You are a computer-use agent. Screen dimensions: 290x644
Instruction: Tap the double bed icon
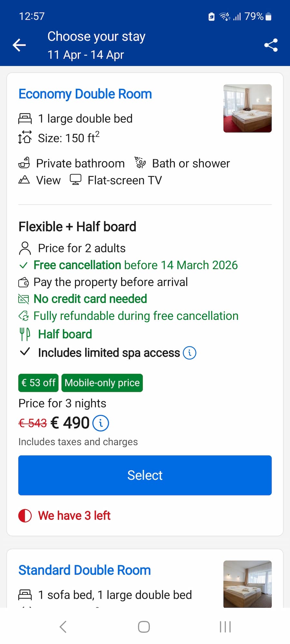[26, 118]
